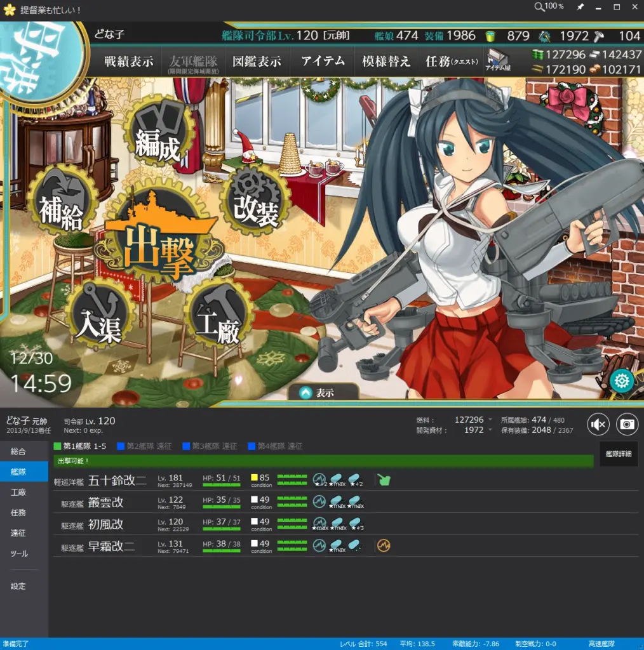Select 工廠 in the left sidebar

point(18,492)
